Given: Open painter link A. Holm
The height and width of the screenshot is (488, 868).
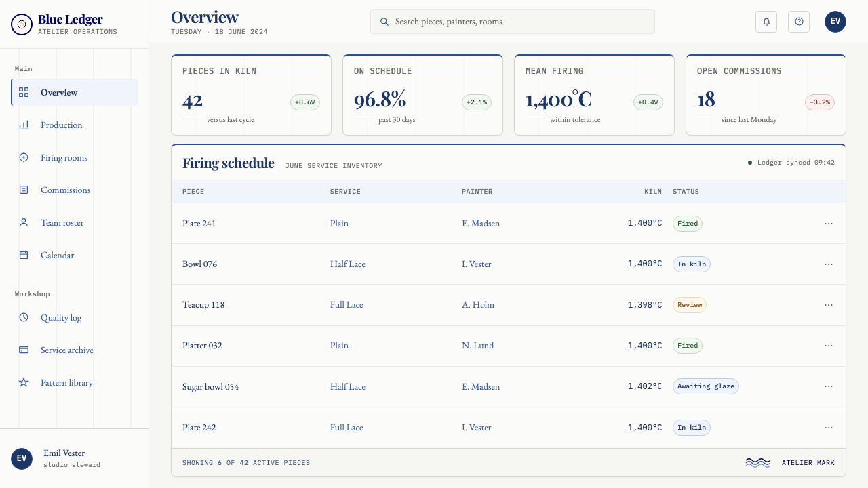Looking at the screenshot, I should 478,304.
